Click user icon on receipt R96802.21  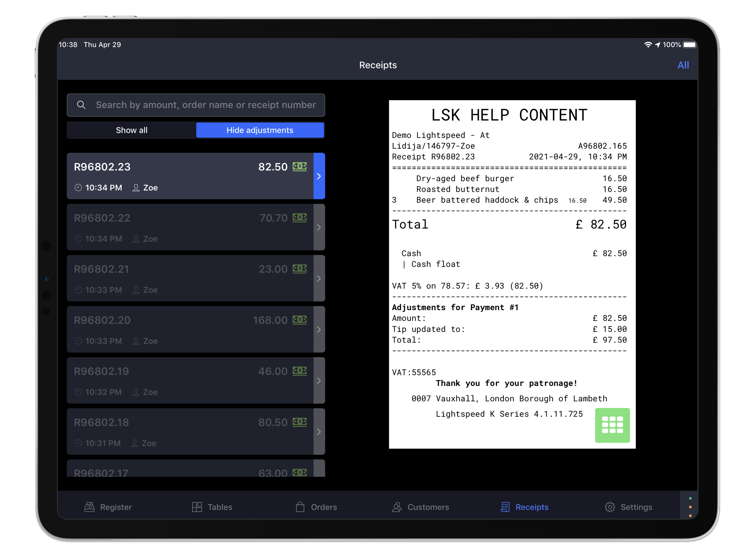pos(136,290)
